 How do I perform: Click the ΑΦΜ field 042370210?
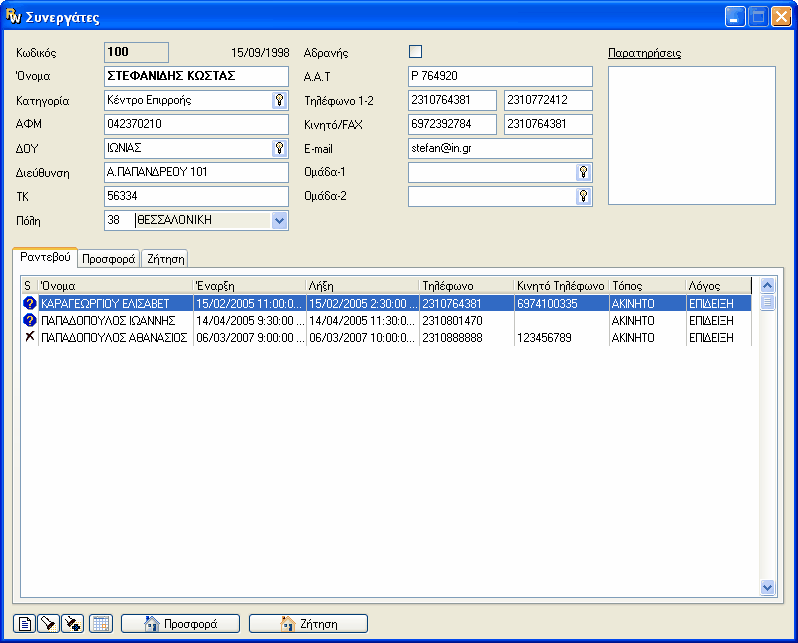coord(196,124)
